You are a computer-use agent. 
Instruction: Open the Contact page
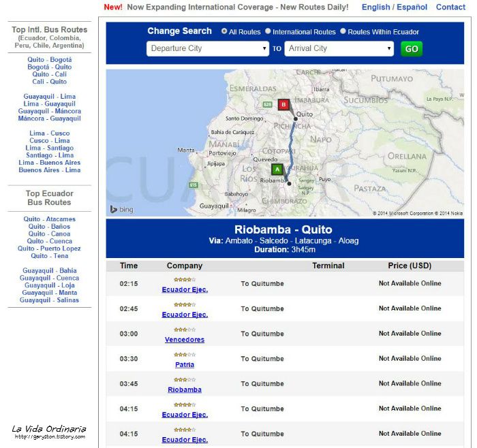(450, 7)
